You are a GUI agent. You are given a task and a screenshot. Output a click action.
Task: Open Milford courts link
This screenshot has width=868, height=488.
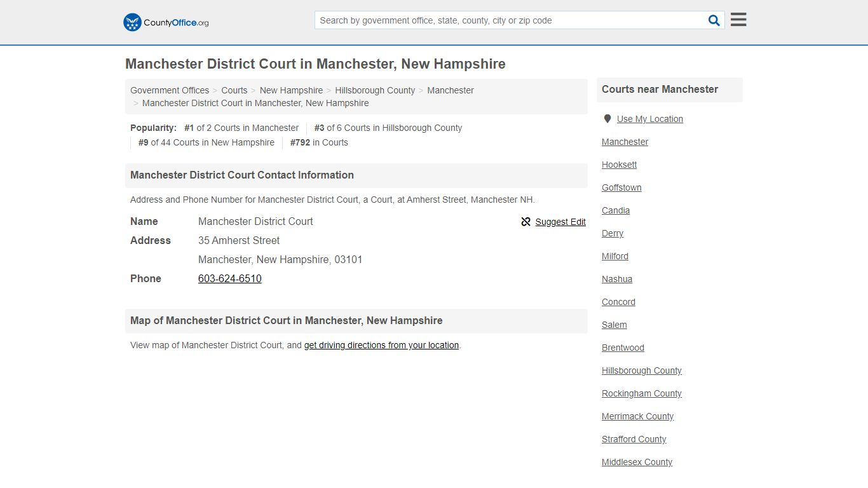tap(615, 256)
